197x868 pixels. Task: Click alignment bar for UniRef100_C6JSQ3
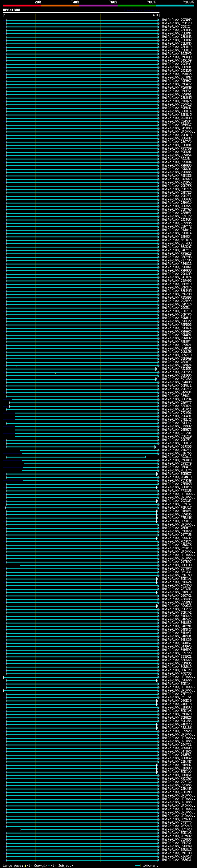click(81, 447)
